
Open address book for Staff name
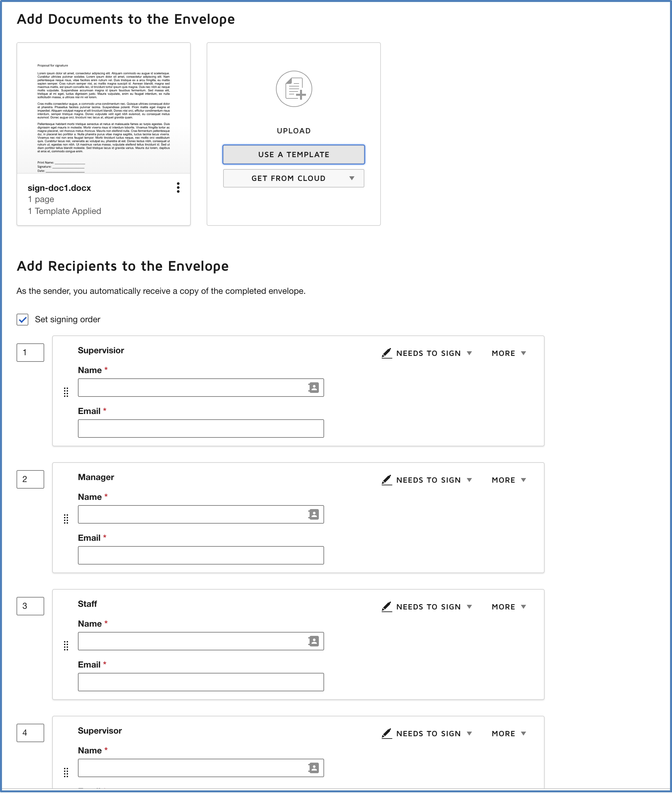point(314,641)
